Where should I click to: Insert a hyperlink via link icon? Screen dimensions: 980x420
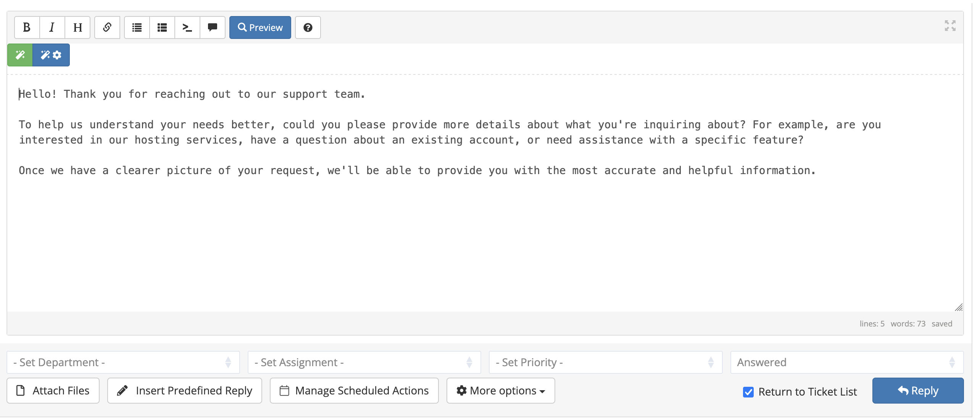(107, 27)
